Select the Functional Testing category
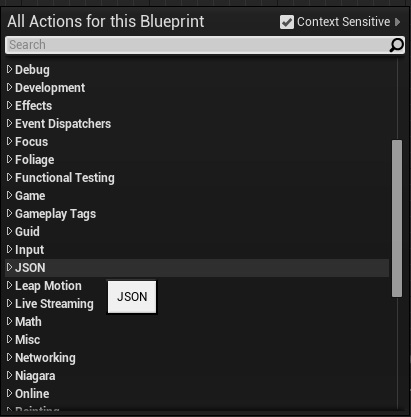411x417 pixels. pos(65,178)
